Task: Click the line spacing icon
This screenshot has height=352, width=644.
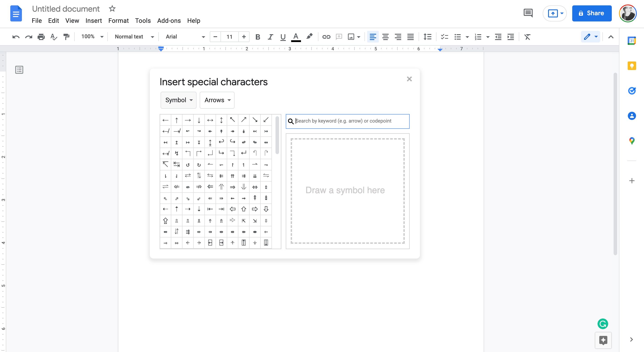Action: [427, 37]
